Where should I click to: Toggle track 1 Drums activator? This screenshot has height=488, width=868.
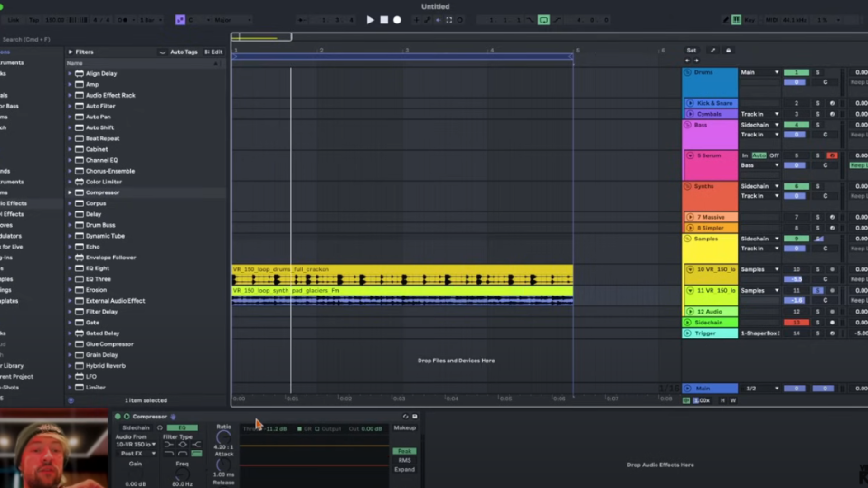pyautogui.click(x=796, y=72)
